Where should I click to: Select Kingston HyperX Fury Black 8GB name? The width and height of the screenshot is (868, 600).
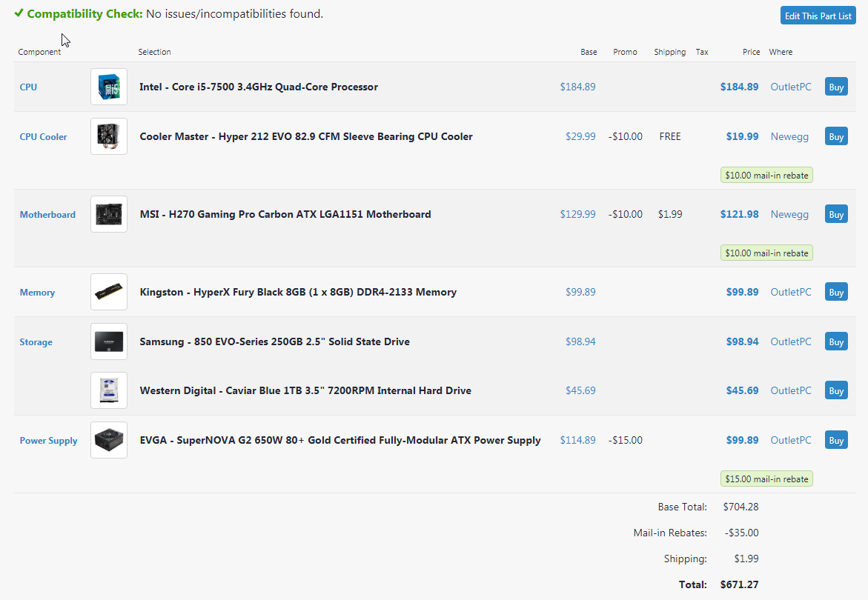pyautogui.click(x=298, y=292)
